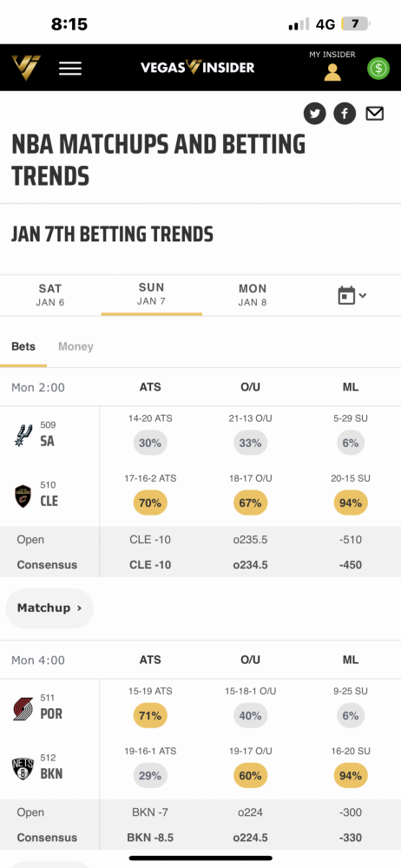Tap the Vegas Insider header logo
The image size is (401, 868).
tap(197, 68)
